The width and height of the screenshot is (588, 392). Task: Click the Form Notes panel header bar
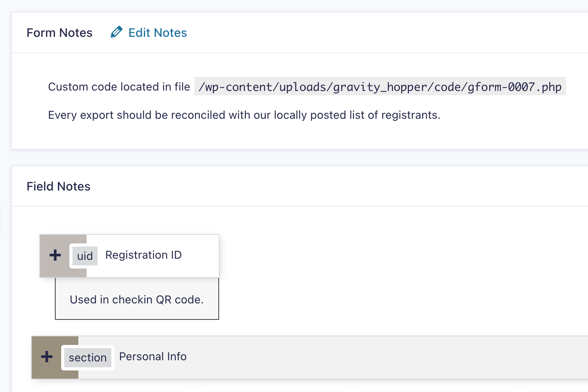[300, 33]
